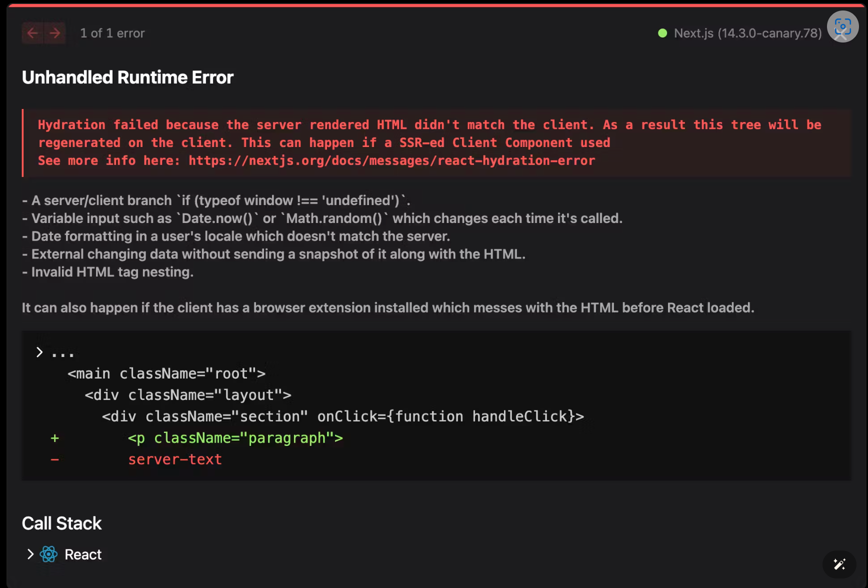Click the 'Unhandled Runtime Error' heading
This screenshot has width=868, height=588.
pos(127,77)
